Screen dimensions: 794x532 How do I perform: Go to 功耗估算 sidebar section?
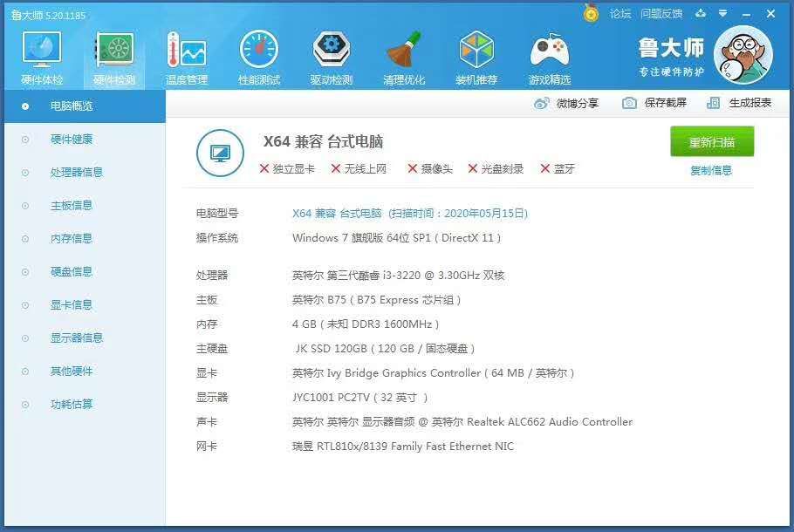(72, 405)
